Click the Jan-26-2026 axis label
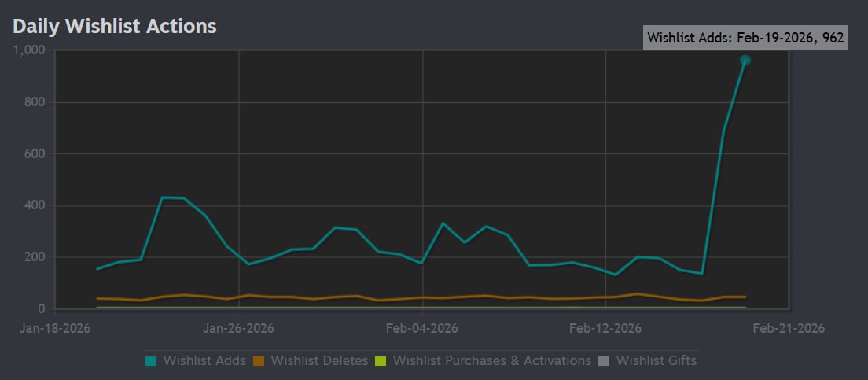Viewport: 868px width, 380px height. 238,328
